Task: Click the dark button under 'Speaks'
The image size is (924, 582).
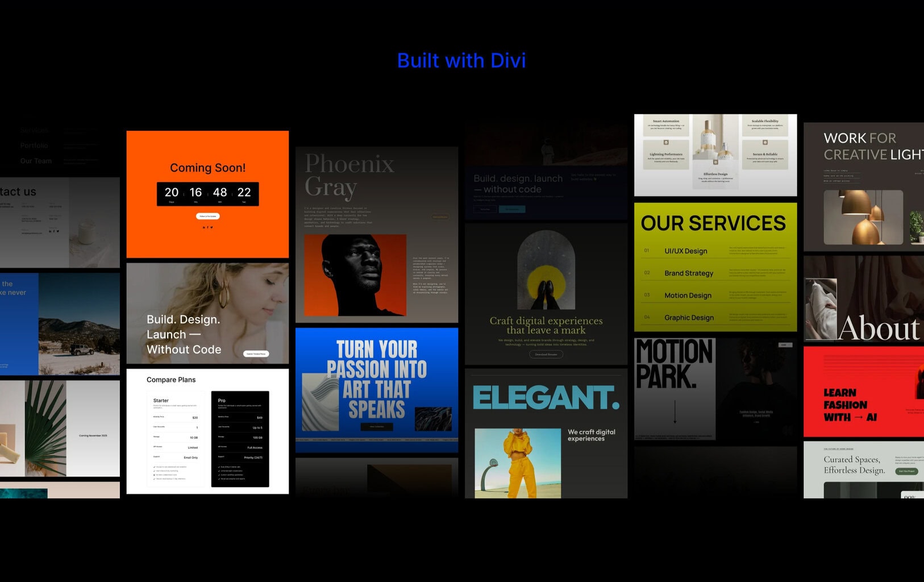Action: point(377,426)
